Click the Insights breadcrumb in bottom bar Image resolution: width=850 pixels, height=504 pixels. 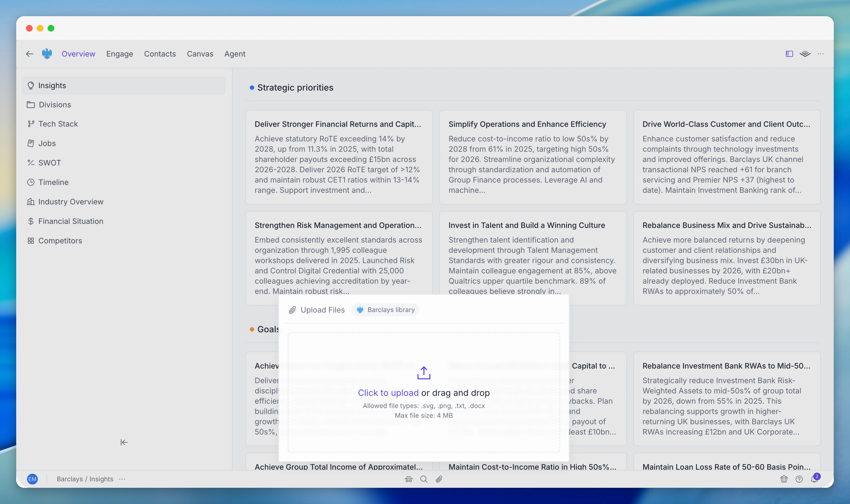[x=101, y=479]
